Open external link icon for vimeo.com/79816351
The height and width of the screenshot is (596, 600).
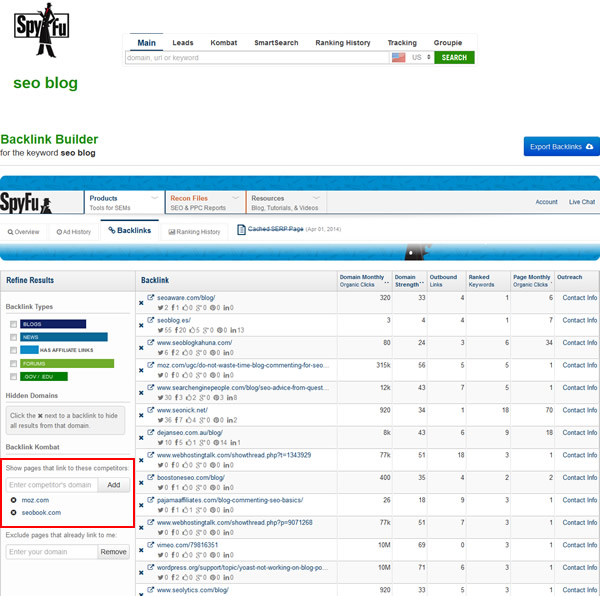point(151,545)
